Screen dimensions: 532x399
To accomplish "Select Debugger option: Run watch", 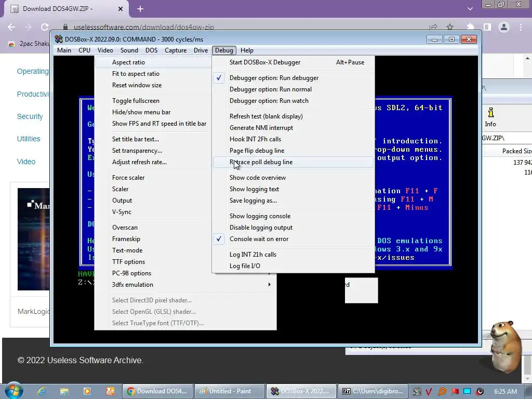I will click(x=294, y=101).
